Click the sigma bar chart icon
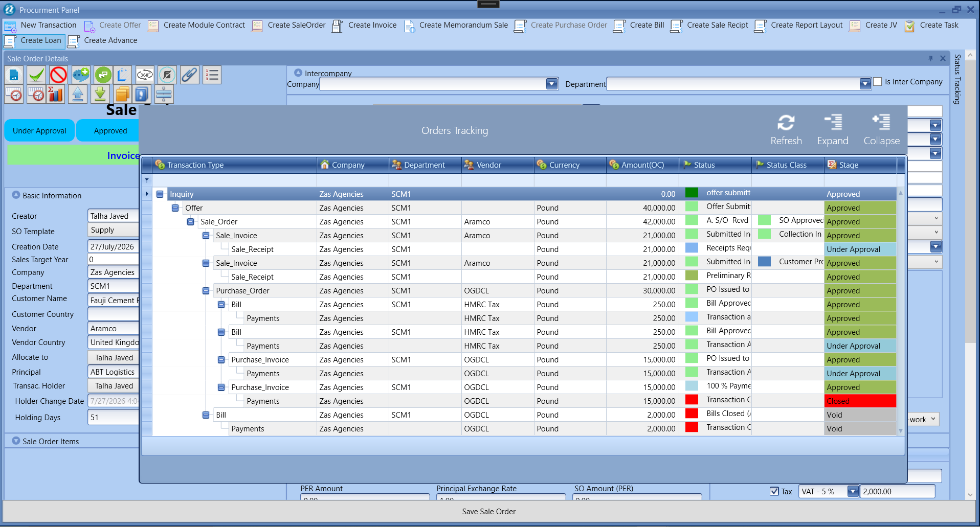This screenshot has height=527, width=980. tap(55, 94)
